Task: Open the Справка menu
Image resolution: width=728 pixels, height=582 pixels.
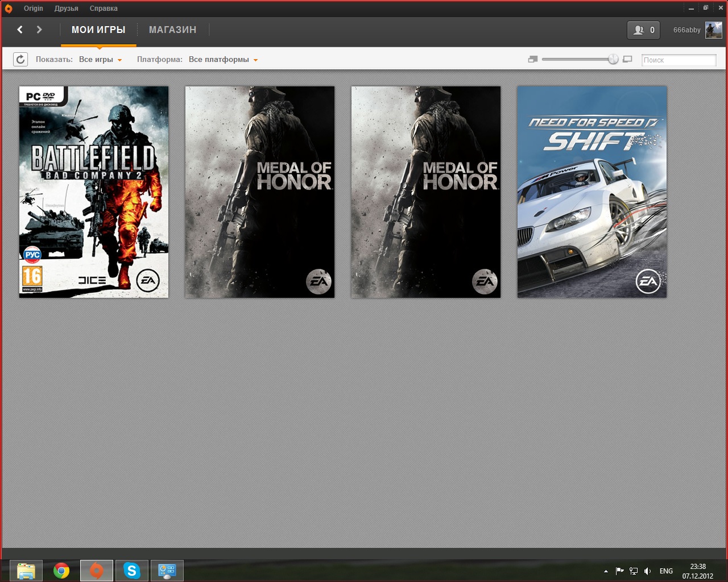Action: 104,9
